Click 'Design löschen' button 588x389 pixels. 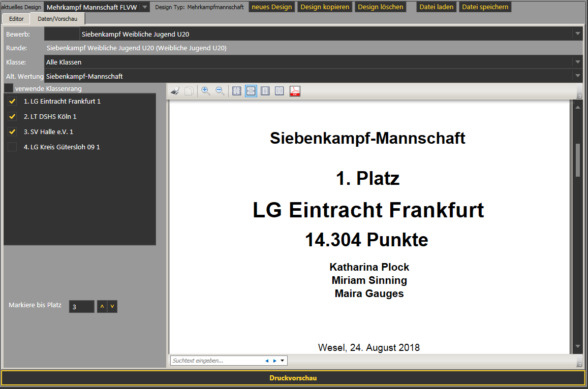pos(381,7)
